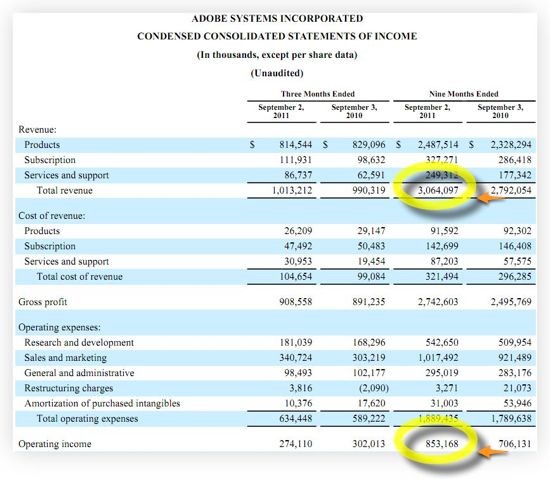Select the 2,742,603 gross profit figure

pos(438,302)
